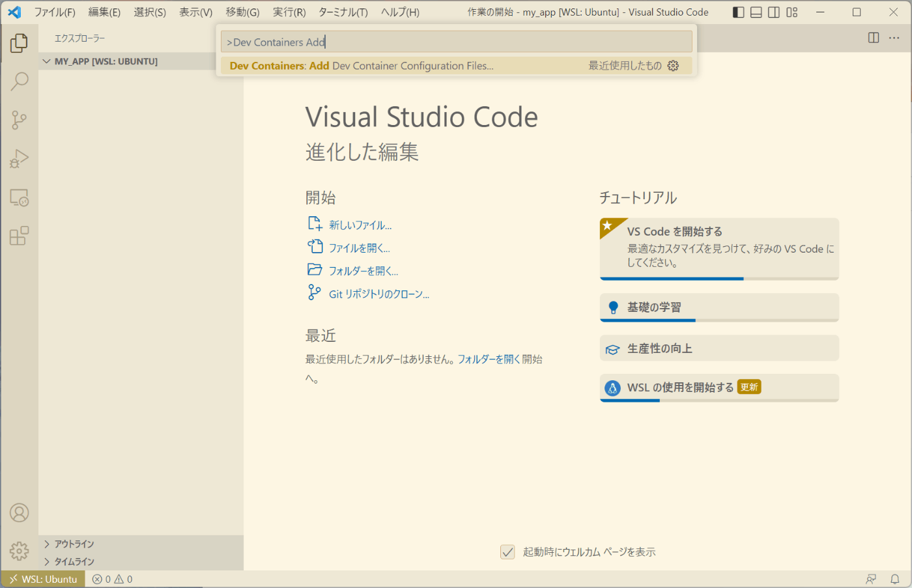
Task: Open the 表示(V) menu
Action: pos(196,12)
